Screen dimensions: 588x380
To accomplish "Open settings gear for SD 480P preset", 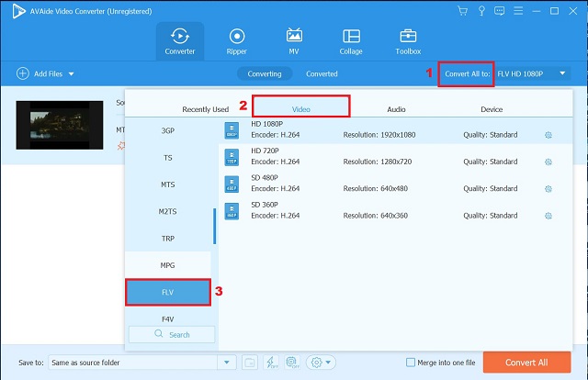I will (548, 189).
